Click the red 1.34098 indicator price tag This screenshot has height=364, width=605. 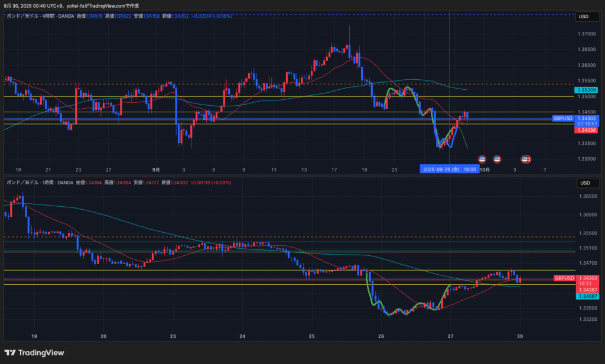point(587,130)
